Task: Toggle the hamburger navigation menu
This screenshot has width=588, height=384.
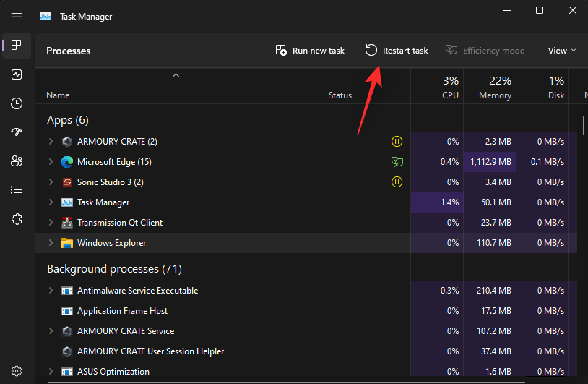Action: pyautogui.click(x=17, y=16)
